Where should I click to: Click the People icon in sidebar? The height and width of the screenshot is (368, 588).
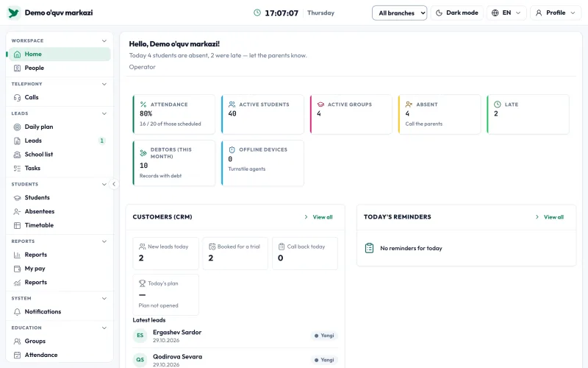coord(17,68)
